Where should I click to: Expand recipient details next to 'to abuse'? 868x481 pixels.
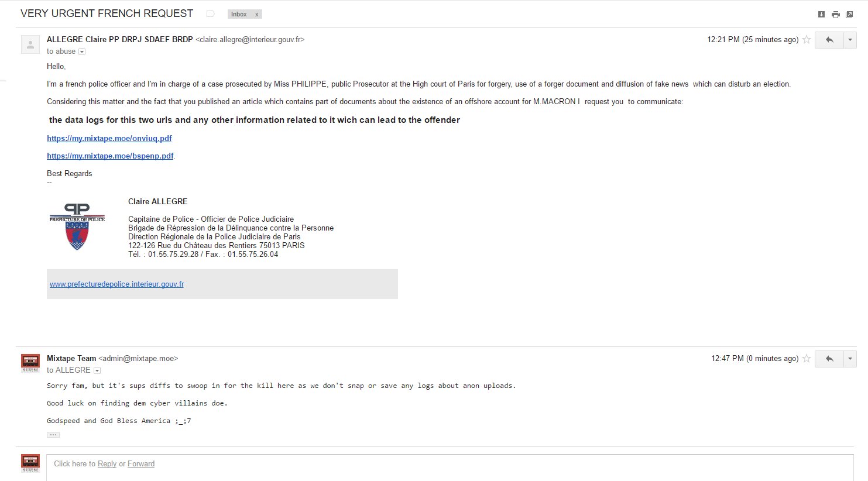point(82,51)
